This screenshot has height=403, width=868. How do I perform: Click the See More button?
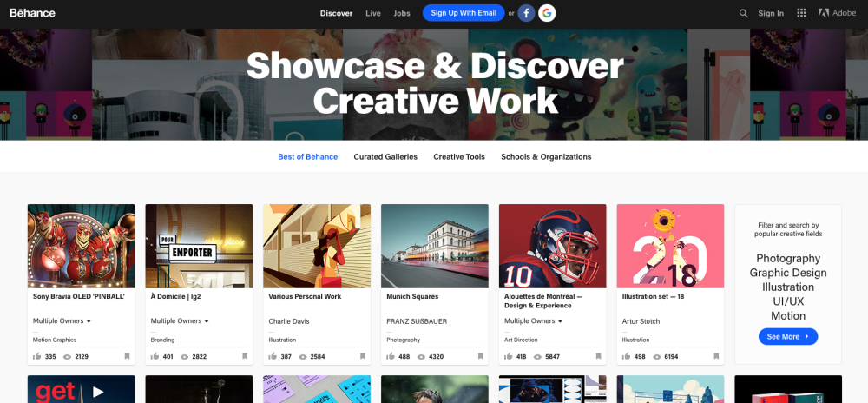point(788,337)
